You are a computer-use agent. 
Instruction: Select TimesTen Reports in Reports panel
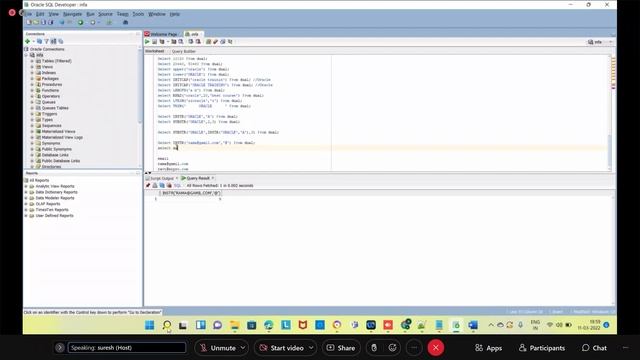52,210
